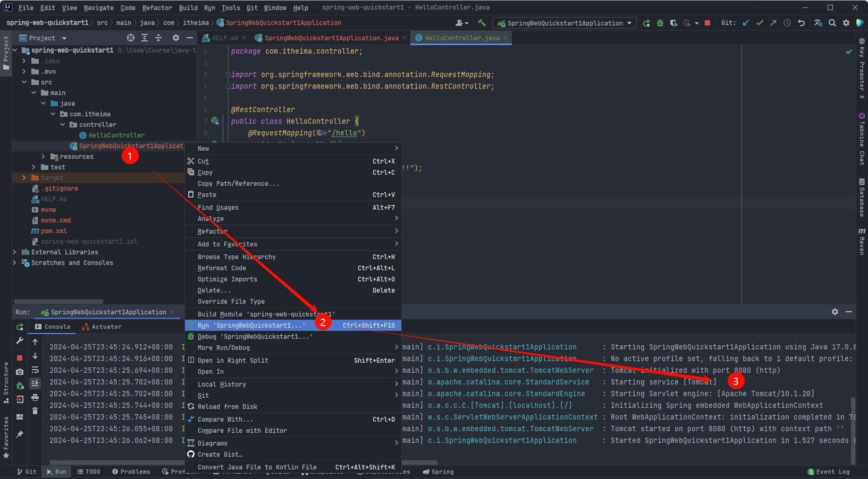Click the Rollback undo arrow icon
Screen dimensions: 868x479
point(801,23)
